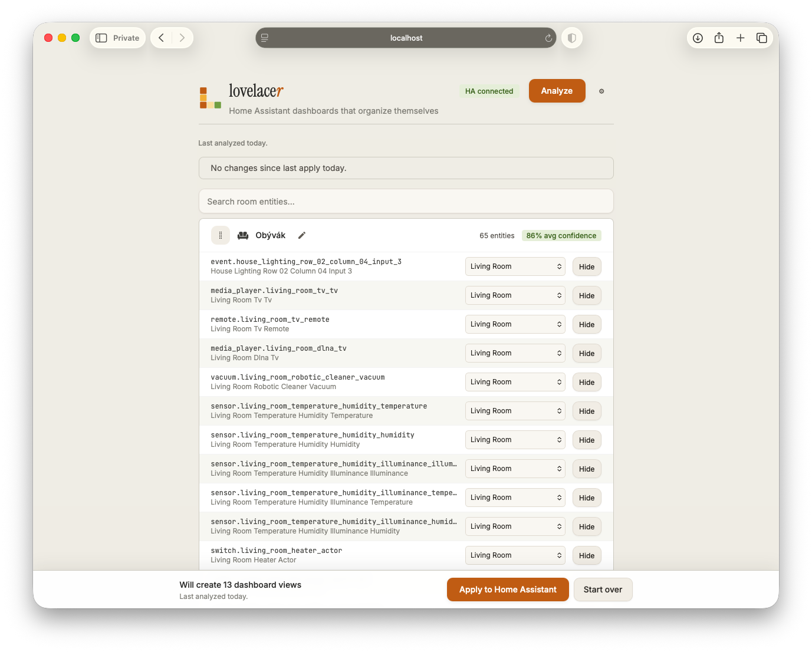Click 'Living Room Robotic Cleaner Vacuum' label
Viewport: 812px width, 652px height.
[274, 387]
